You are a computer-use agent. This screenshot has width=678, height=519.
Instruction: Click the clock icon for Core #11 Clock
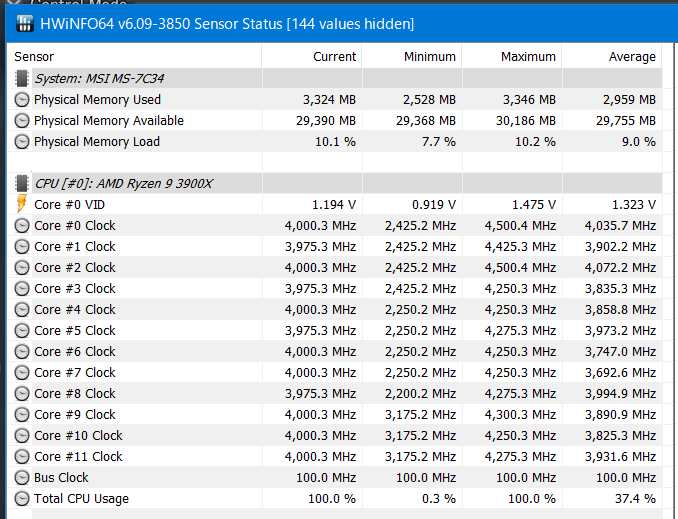[x=22, y=457]
